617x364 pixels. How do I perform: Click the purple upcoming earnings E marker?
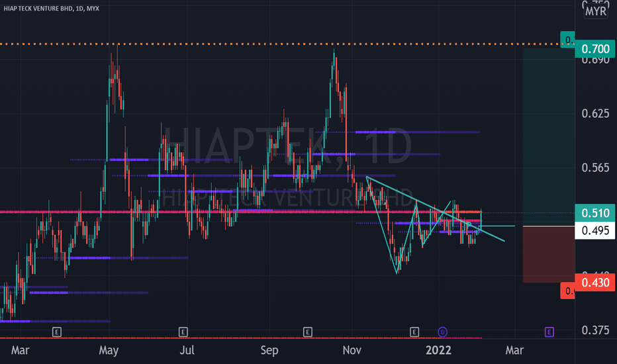(549, 332)
